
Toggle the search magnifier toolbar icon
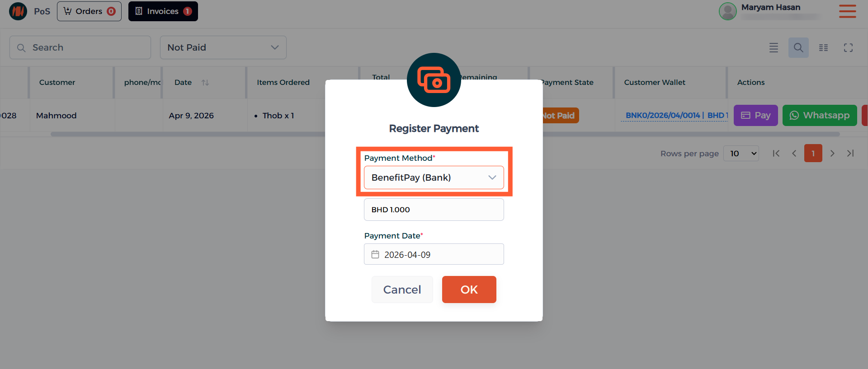coord(798,47)
